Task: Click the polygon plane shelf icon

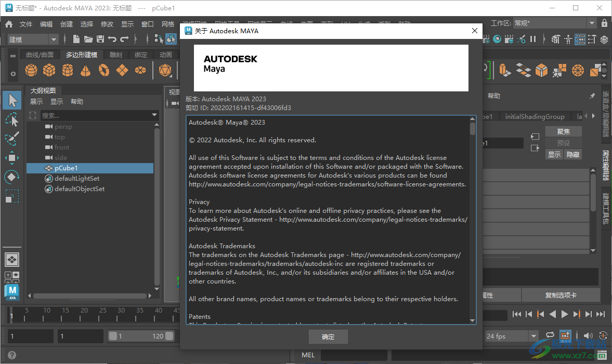Action: pyautogui.click(x=122, y=70)
